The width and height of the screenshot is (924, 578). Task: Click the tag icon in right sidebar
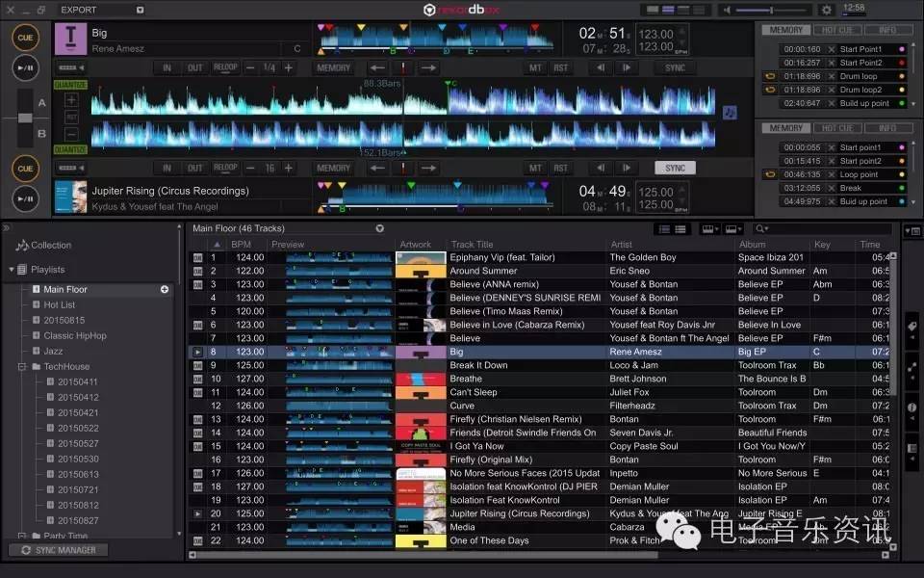pos(912,327)
